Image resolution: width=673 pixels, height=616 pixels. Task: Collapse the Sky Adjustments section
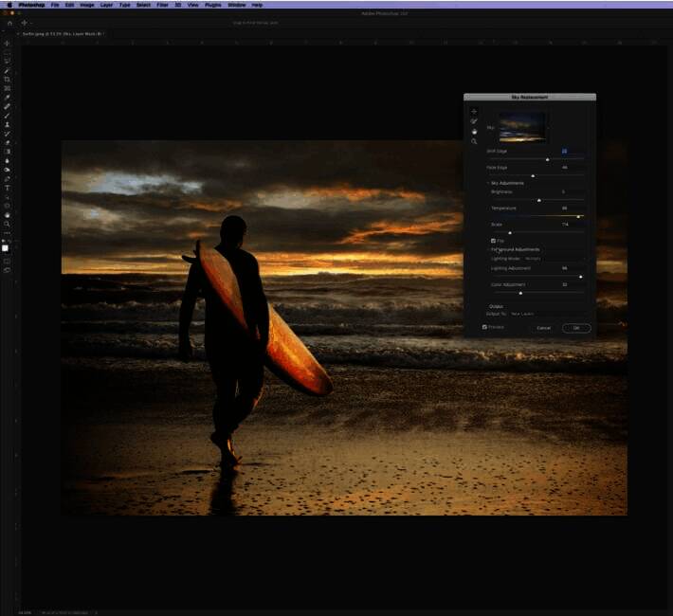click(x=489, y=182)
